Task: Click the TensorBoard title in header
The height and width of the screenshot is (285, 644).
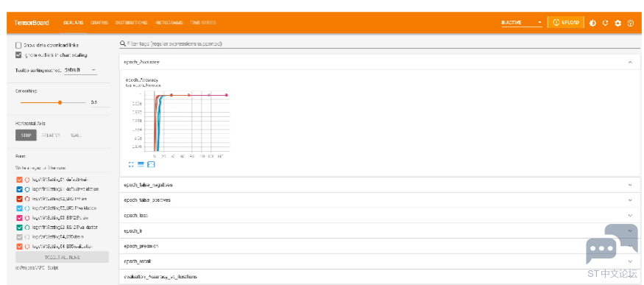Action: tap(31, 23)
